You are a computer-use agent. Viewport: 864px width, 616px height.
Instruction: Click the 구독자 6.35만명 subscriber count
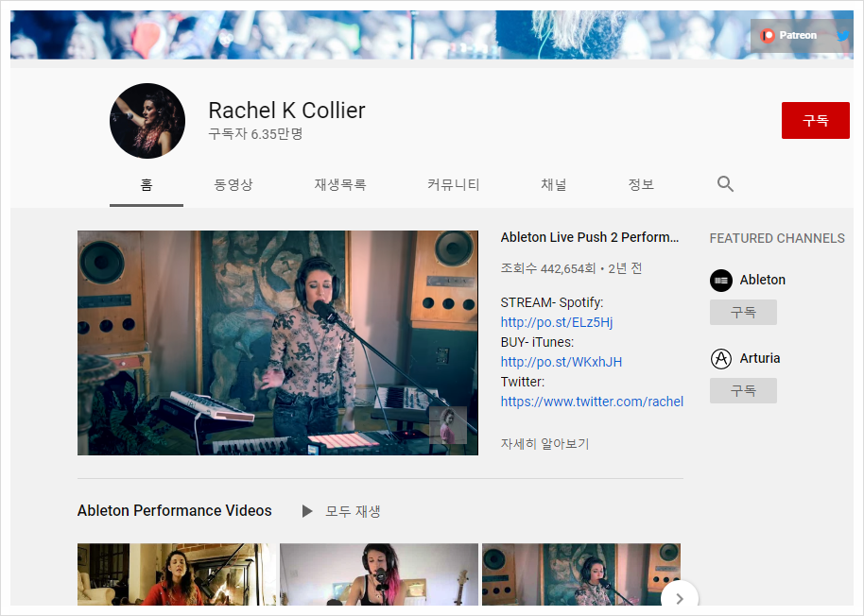click(255, 134)
